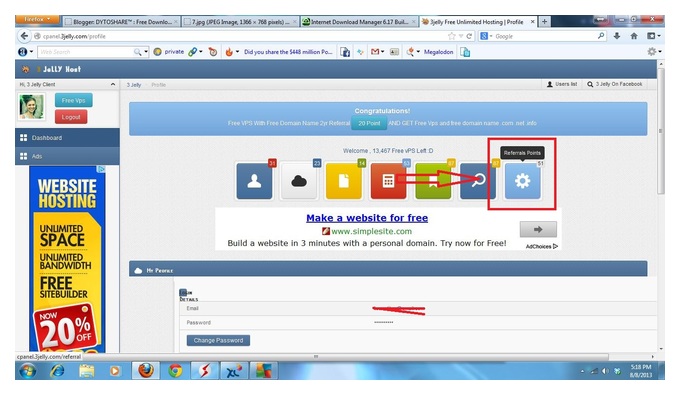The height and width of the screenshot is (395, 680).
Task: Collapse the Hi, 3 Jelly Client panel
Action: coord(113,85)
